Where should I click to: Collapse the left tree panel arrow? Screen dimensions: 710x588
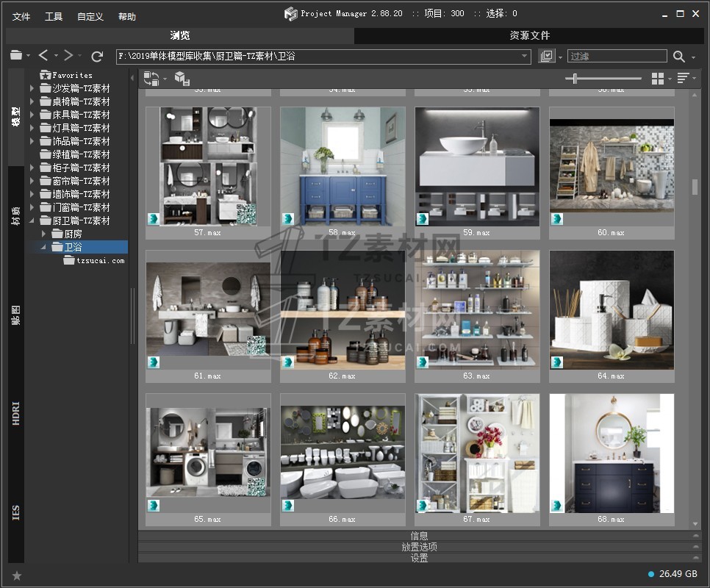pyautogui.click(x=132, y=78)
